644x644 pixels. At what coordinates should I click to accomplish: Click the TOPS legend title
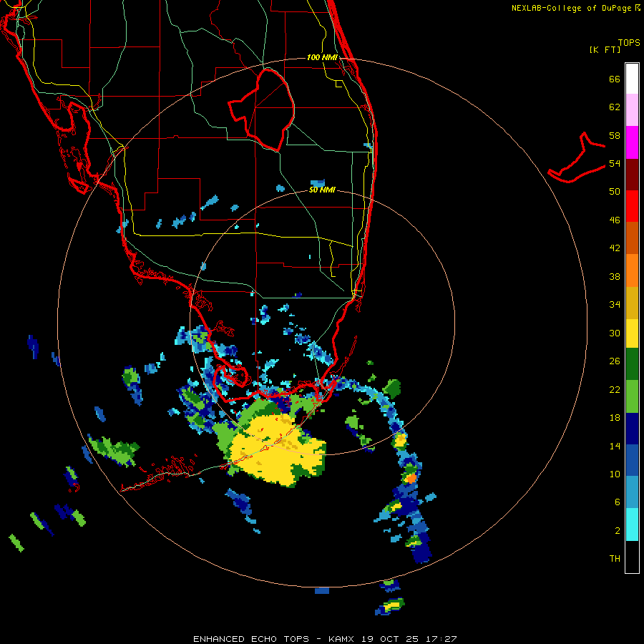point(629,43)
